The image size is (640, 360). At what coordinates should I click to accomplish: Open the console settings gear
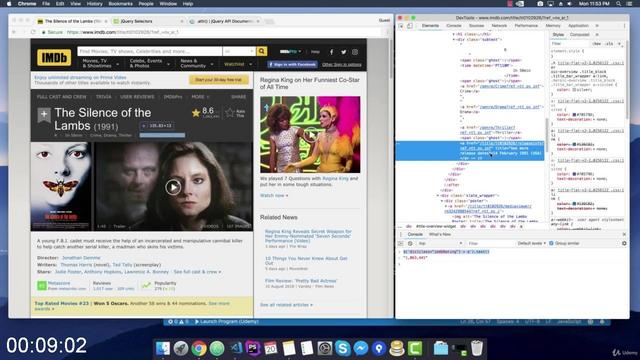coord(624,243)
